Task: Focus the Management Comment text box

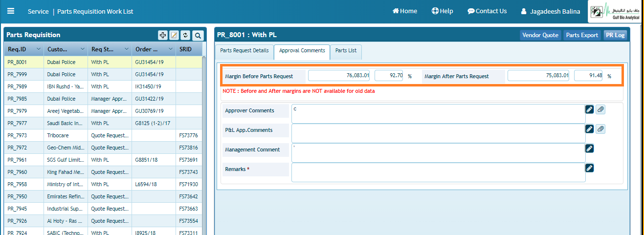Action: click(x=438, y=153)
